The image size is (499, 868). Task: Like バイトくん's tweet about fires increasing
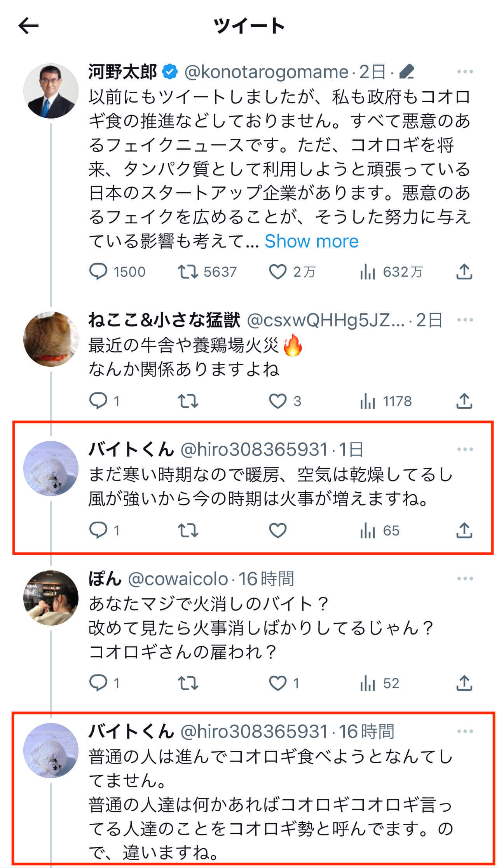click(278, 530)
